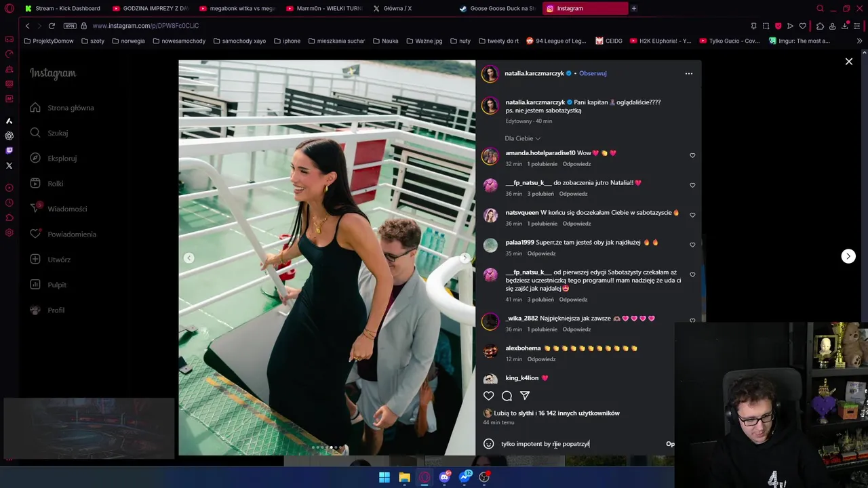Show more bookmarks with double chevron
This screenshot has width=868, height=488.
(859, 41)
